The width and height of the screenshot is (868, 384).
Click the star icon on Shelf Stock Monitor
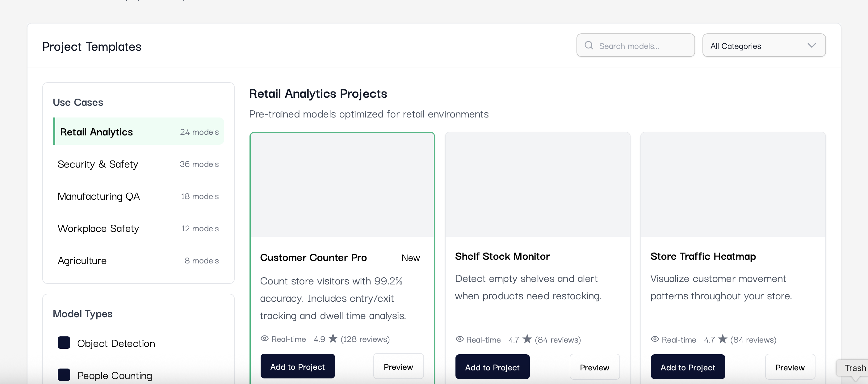click(x=527, y=339)
